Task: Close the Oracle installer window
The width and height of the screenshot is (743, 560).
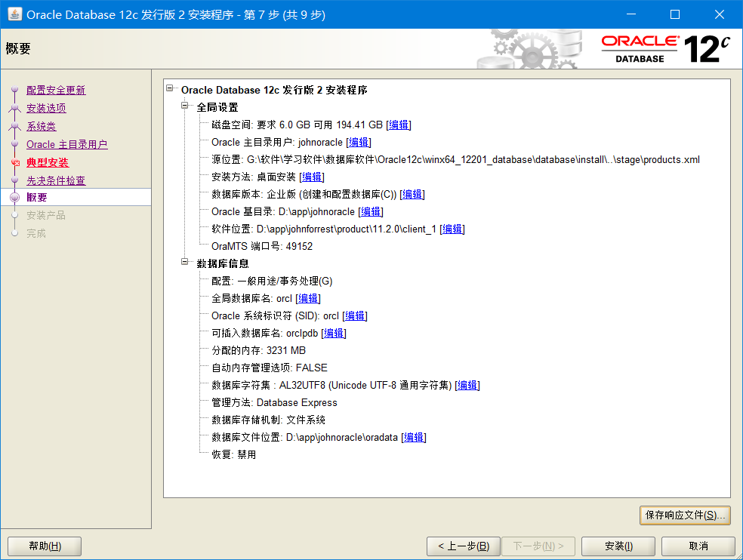Action: pos(720,14)
